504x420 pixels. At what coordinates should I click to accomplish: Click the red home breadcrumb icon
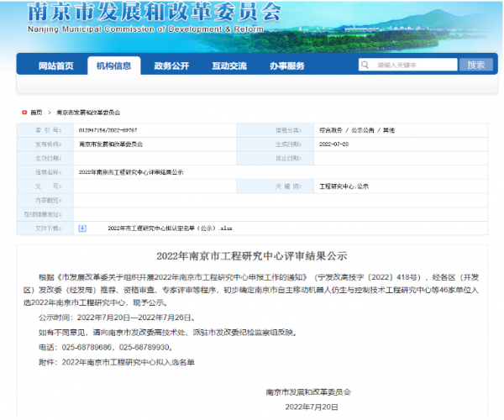(22, 112)
